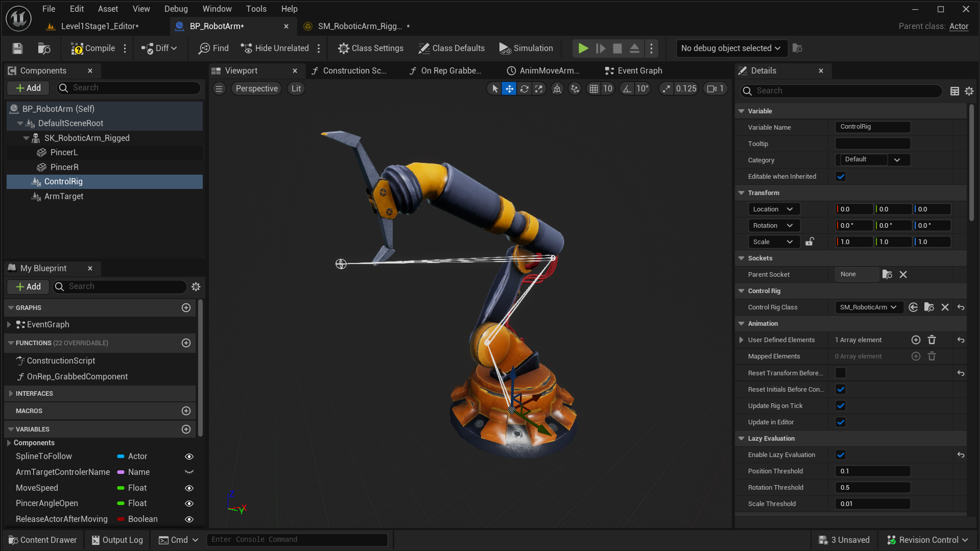Viewport: 980px width, 551px height.
Task: Toggle grid snapping in the viewport
Action: coord(593,88)
